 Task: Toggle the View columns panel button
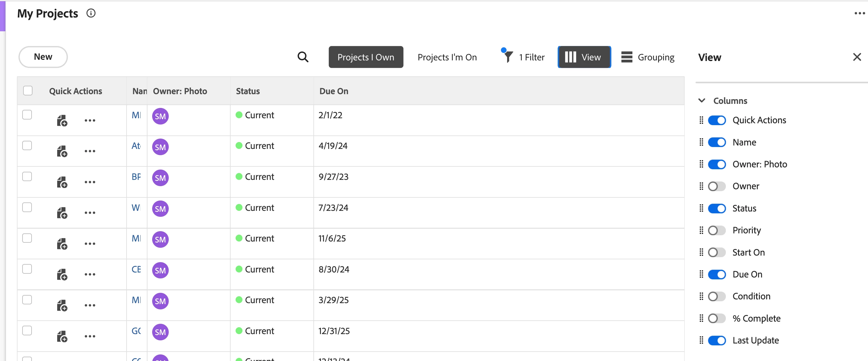(584, 57)
